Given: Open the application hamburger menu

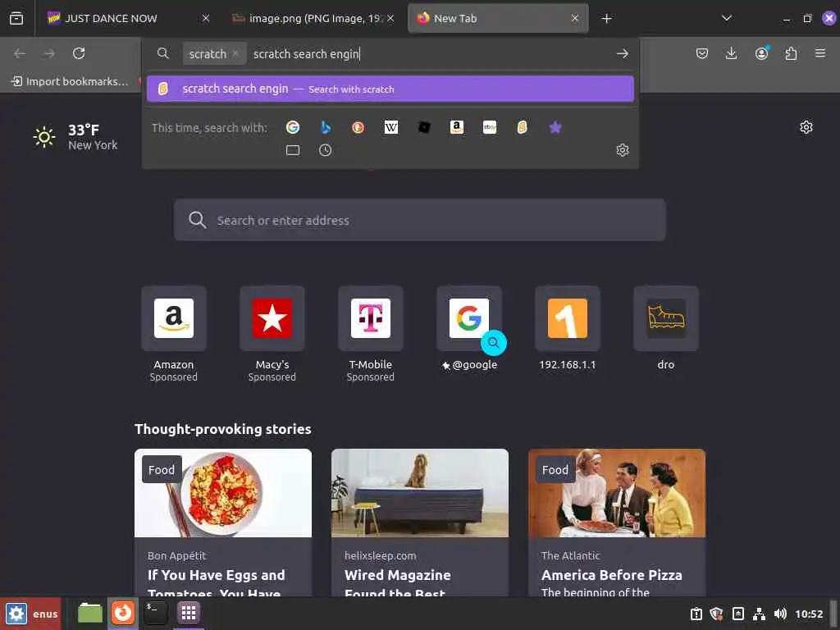Looking at the screenshot, I should tap(820, 53).
